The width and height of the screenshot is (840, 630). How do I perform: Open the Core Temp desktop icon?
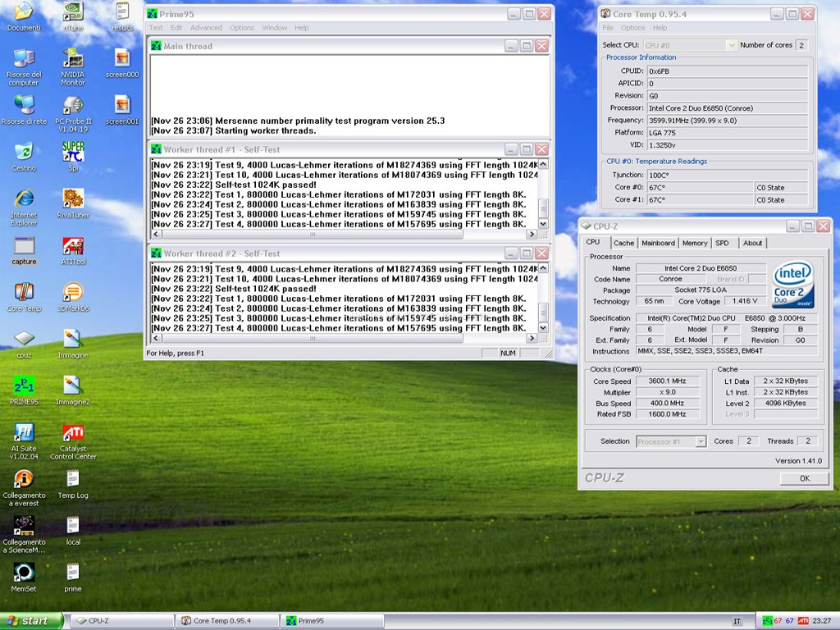pyautogui.click(x=24, y=297)
